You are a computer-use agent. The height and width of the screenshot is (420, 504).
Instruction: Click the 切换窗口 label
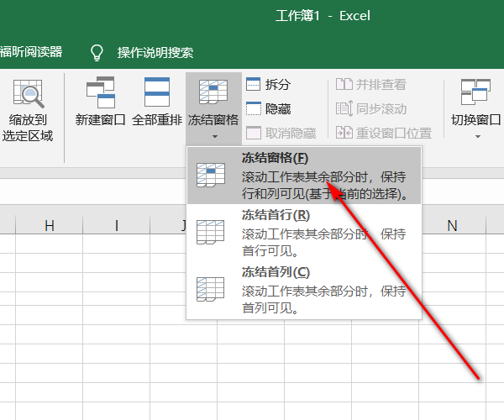(x=475, y=120)
